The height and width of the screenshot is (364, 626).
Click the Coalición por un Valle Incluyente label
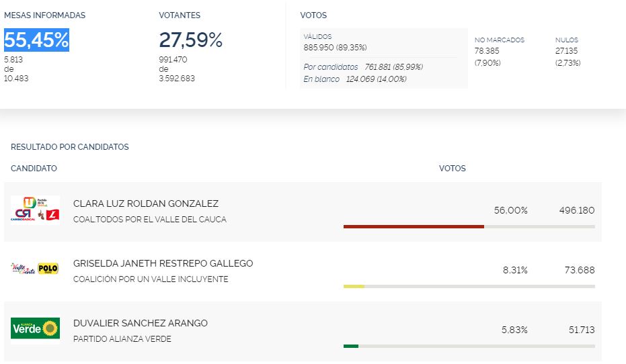coord(150,279)
